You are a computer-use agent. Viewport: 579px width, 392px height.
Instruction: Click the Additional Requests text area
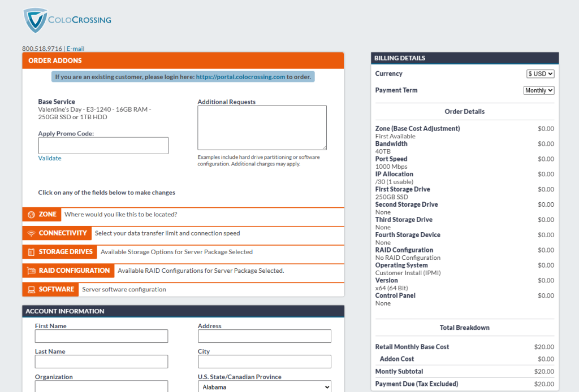pos(262,128)
